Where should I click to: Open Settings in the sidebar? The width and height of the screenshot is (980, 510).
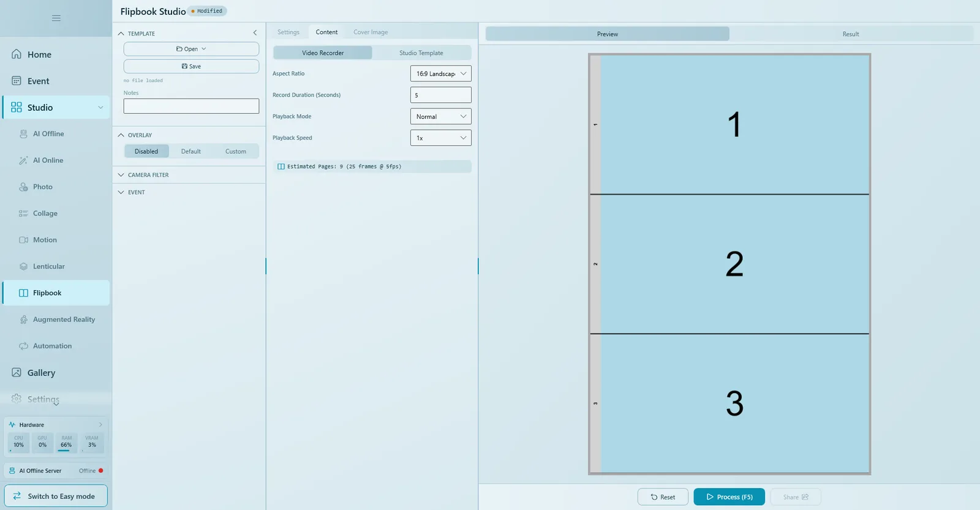point(56,399)
